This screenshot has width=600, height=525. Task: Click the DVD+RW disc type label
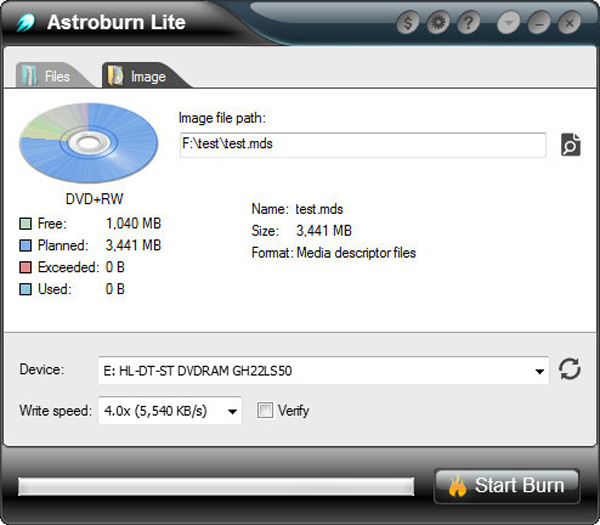point(95,199)
